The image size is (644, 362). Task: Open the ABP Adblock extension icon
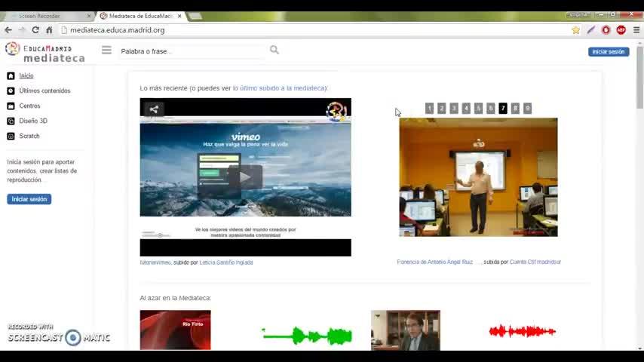(621, 30)
